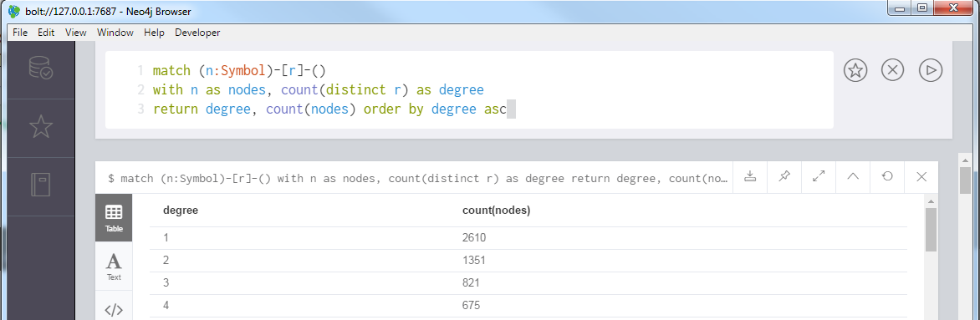Click the Cypher query editor text area
The image size is (980, 320).
click(x=469, y=90)
